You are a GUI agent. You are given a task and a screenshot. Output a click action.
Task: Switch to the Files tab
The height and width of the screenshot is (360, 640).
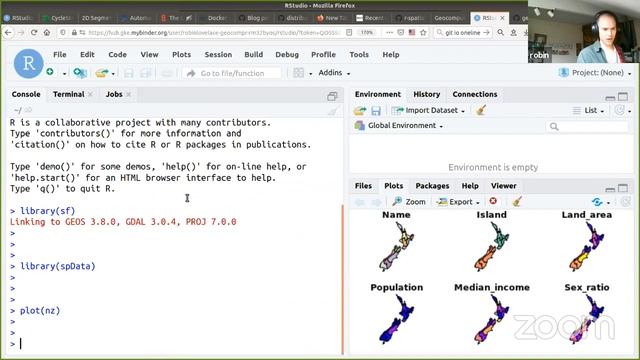(x=363, y=186)
